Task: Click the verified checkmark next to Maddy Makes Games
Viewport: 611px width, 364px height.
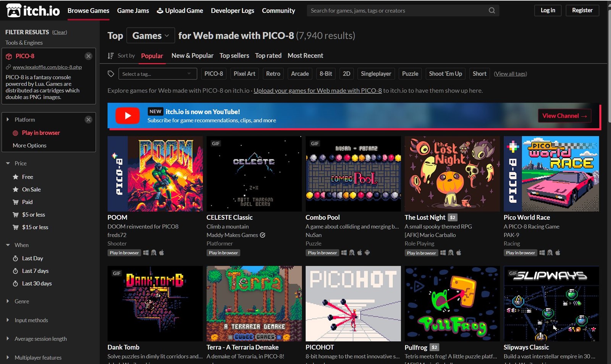Action: 263,235
